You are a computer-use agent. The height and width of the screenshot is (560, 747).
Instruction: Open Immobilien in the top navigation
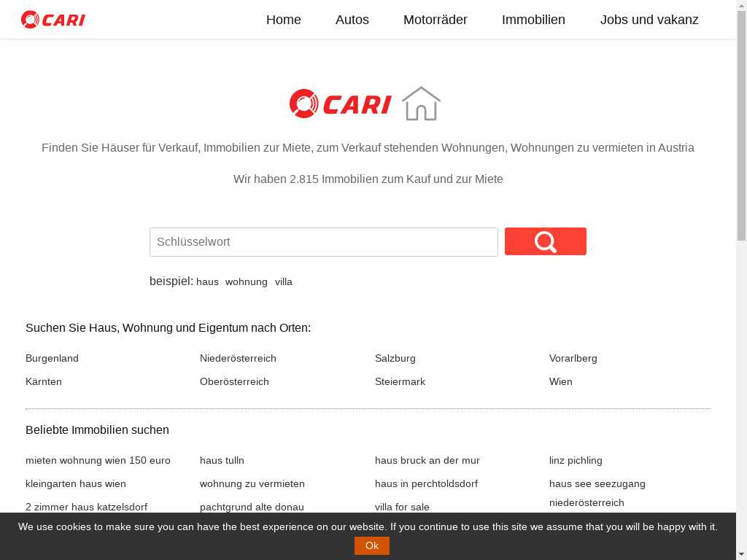pos(533,20)
